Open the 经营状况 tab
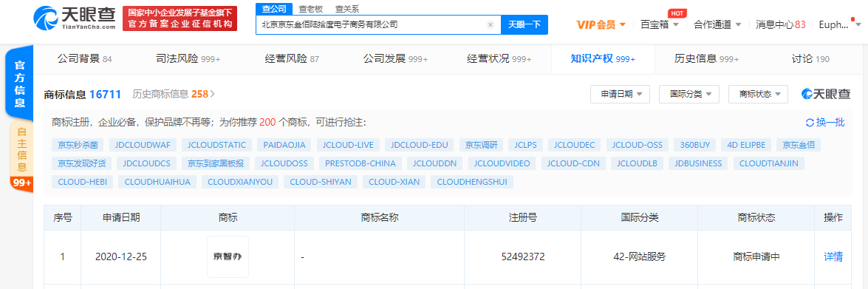This screenshot has width=868, height=289. pyautogui.click(x=499, y=59)
